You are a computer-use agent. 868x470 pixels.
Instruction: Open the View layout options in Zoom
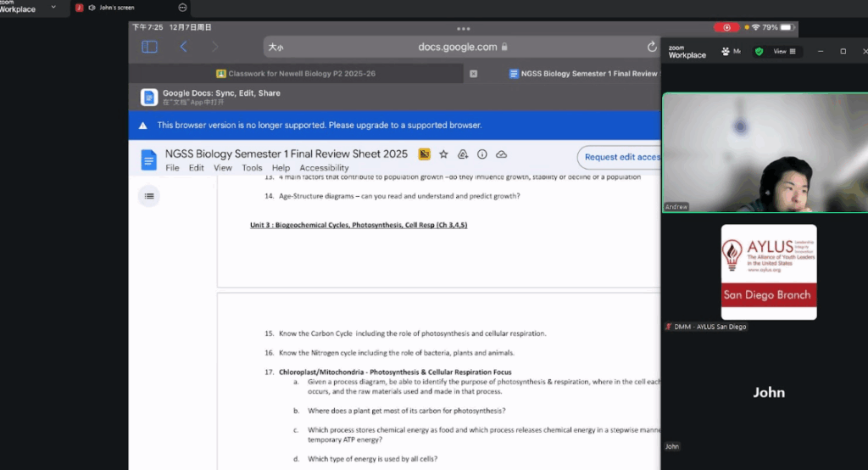[785, 52]
